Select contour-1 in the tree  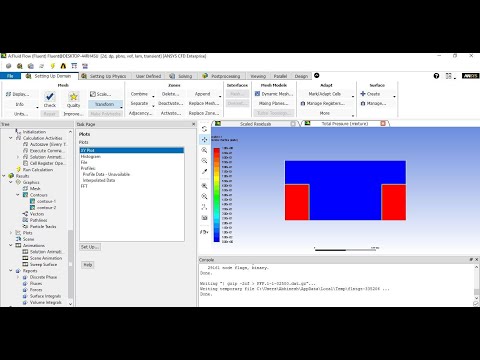pos(46,201)
